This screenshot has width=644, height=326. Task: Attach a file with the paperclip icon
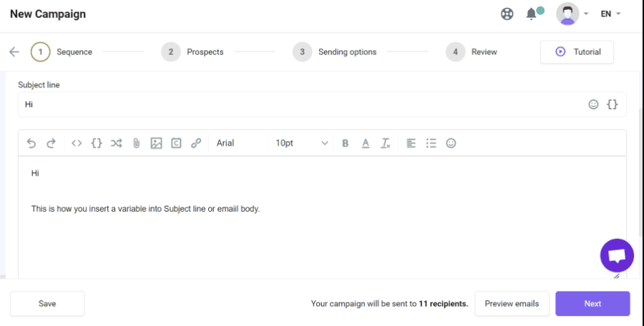[x=136, y=143]
